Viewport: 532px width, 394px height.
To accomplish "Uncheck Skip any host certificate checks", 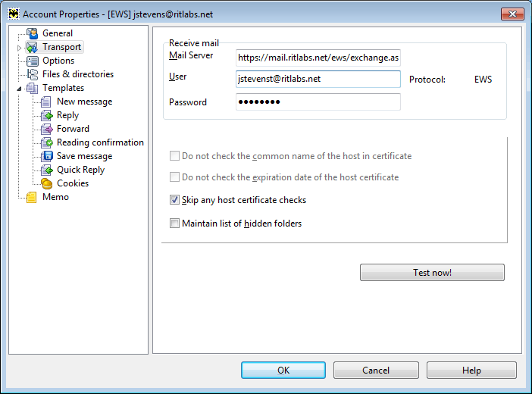I will tap(175, 200).
